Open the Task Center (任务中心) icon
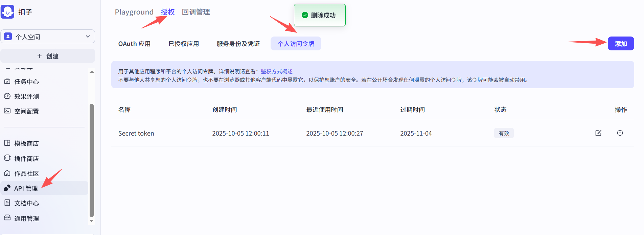This screenshot has width=644, height=235. [7, 81]
